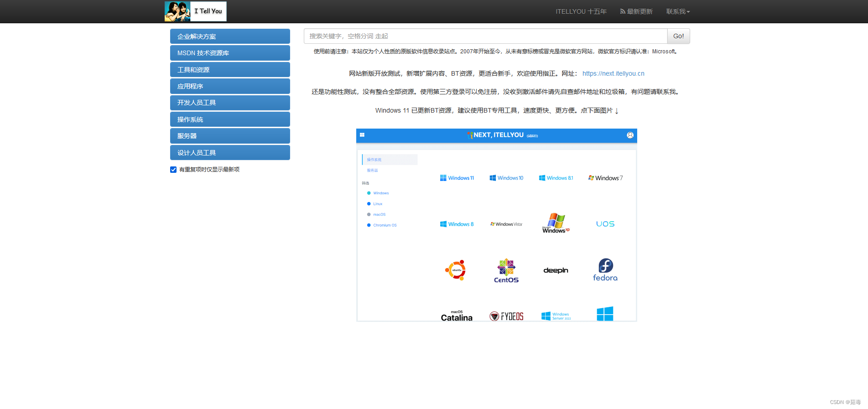Click the Windows 8 logo
This screenshot has width=868, height=409.
pyautogui.click(x=457, y=224)
